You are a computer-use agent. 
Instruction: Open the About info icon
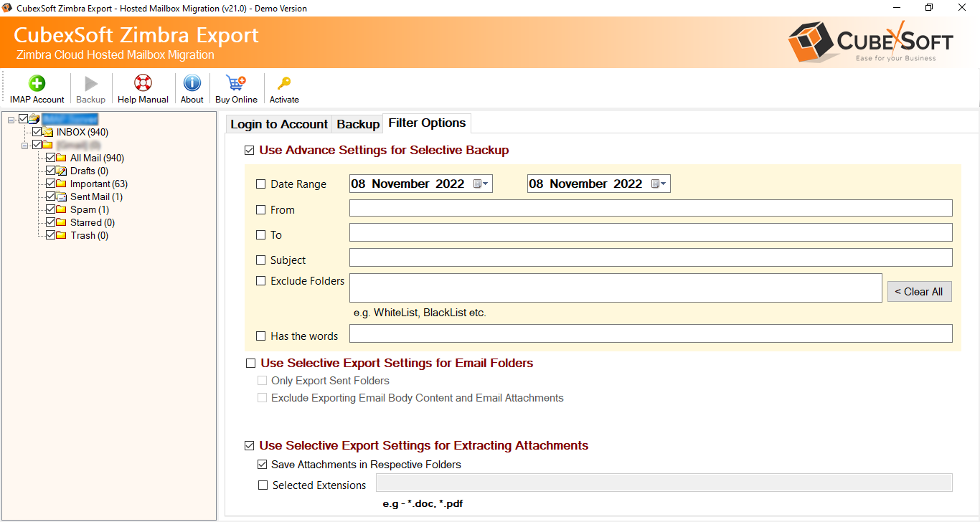point(192,83)
